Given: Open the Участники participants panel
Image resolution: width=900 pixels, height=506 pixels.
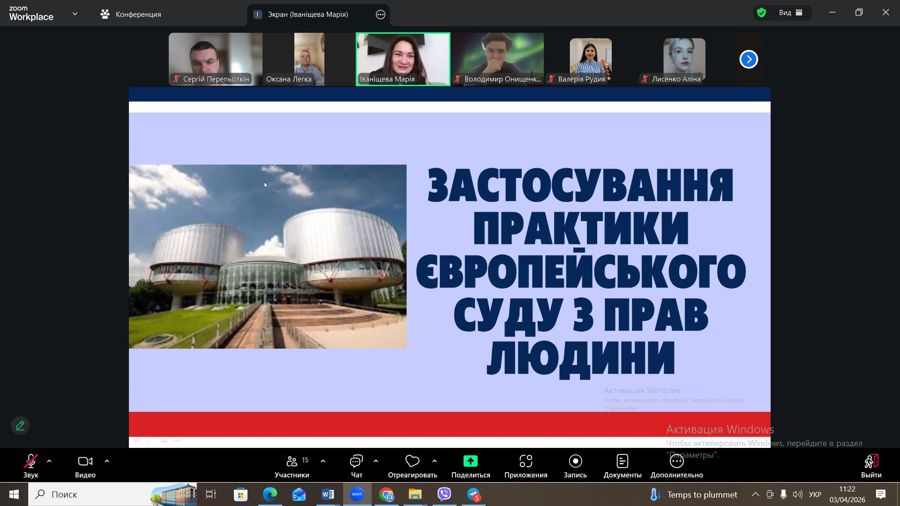Looking at the screenshot, I should [292, 462].
